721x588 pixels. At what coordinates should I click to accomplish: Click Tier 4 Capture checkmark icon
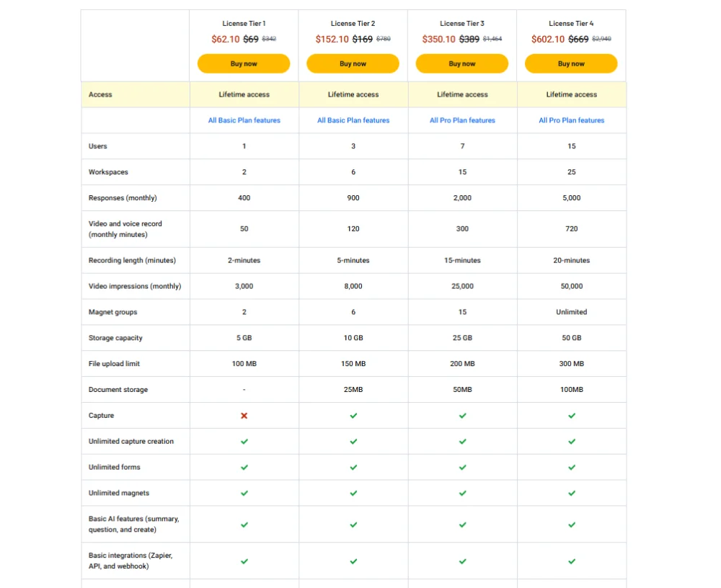572,416
